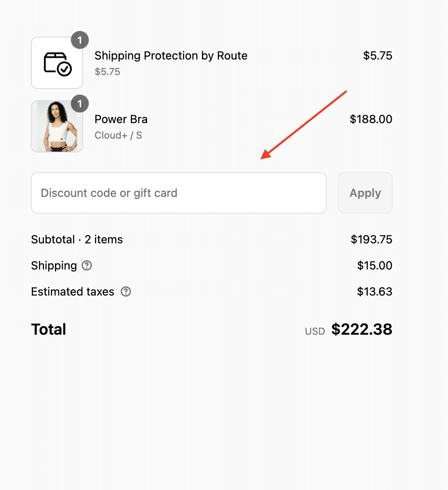Click the Estimated taxes help icon

point(126,291)
